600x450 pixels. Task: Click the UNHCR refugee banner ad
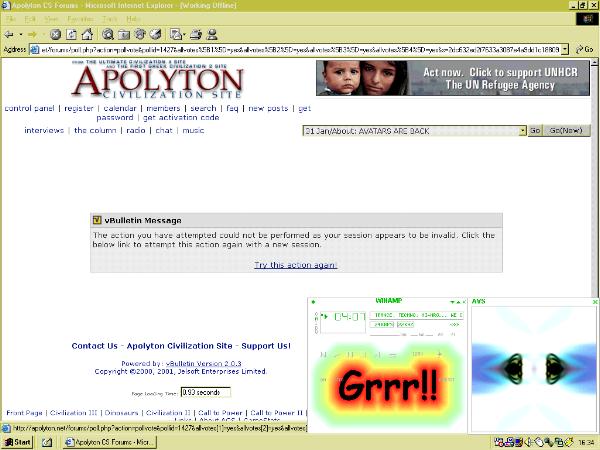click(x=453, y=78)
